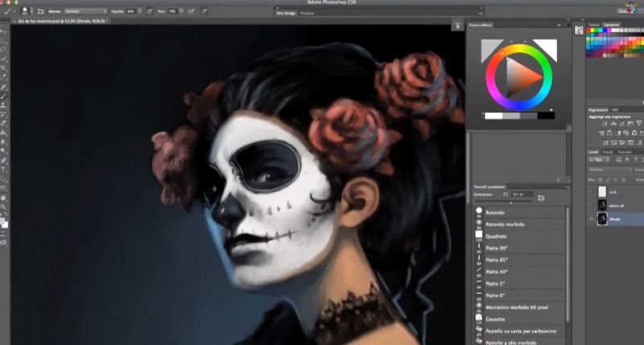Viewport: 644px width, 345px height.
Task: Click the Dimensione reset brush size icon
Action: pyautogui.click(x=506, y=195)
